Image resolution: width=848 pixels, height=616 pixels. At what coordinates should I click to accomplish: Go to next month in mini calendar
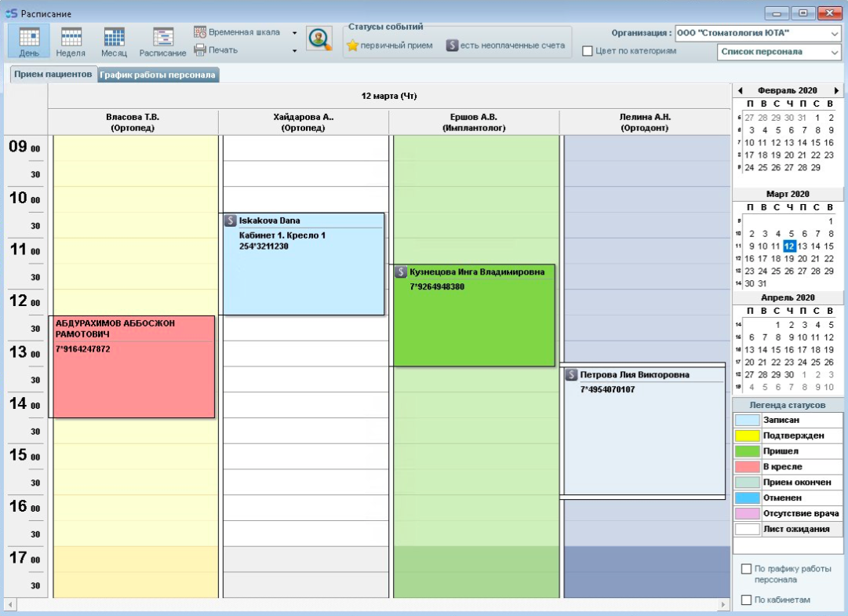(x=836, y=90)
